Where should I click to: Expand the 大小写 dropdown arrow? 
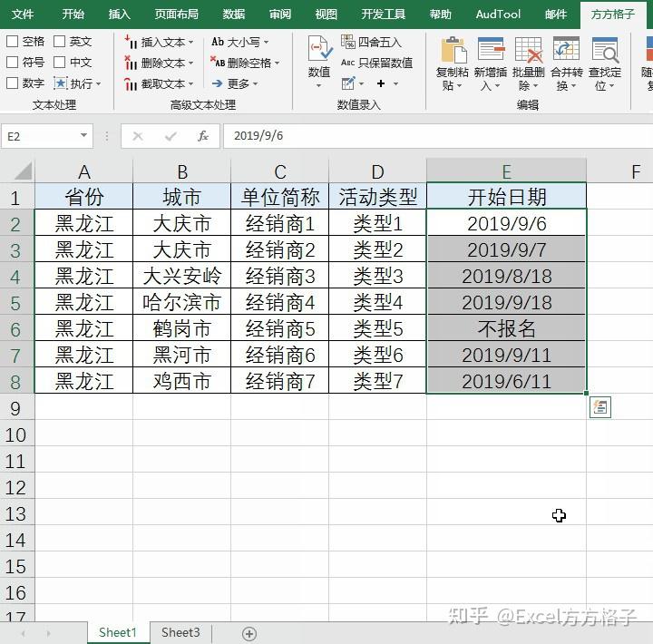266,43
